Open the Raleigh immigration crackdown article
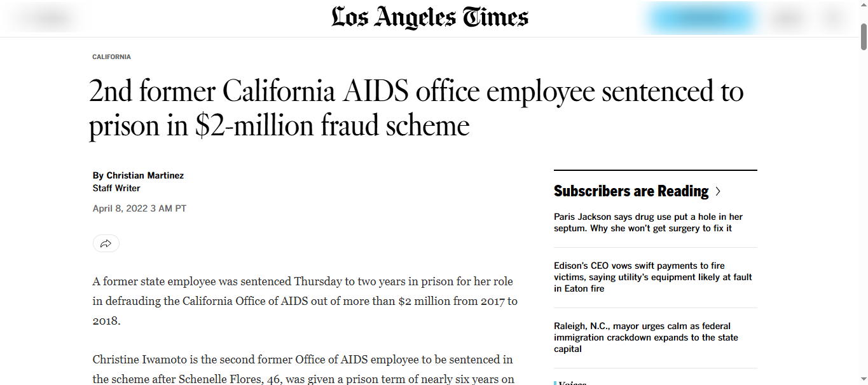Viewport: 868px width, 385px height. click(645, 337)
